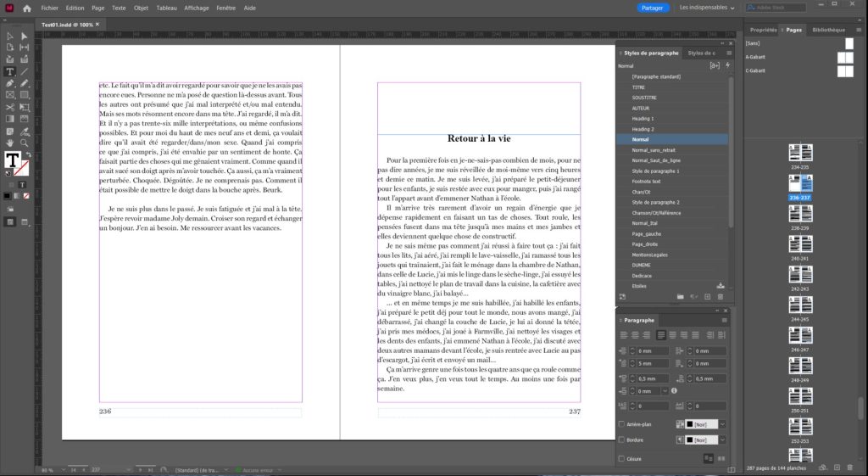Toggle the Césure checkbox

pos(622,457)
